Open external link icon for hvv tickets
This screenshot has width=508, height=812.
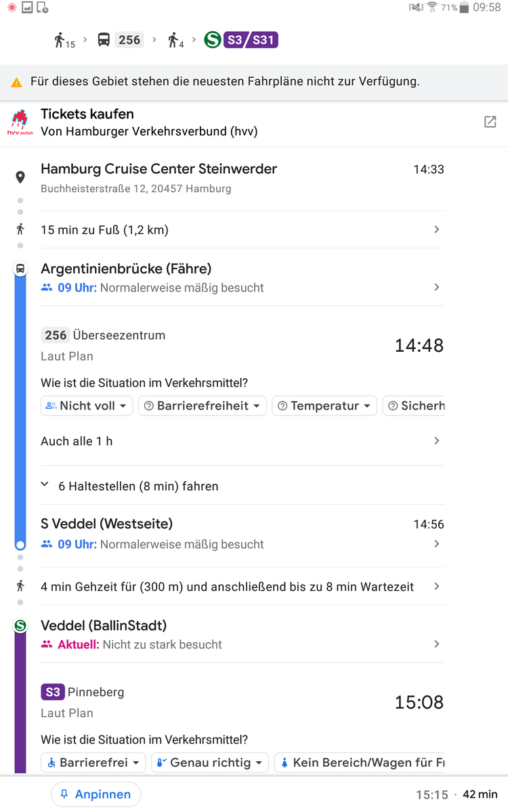(x=490, y=122)
